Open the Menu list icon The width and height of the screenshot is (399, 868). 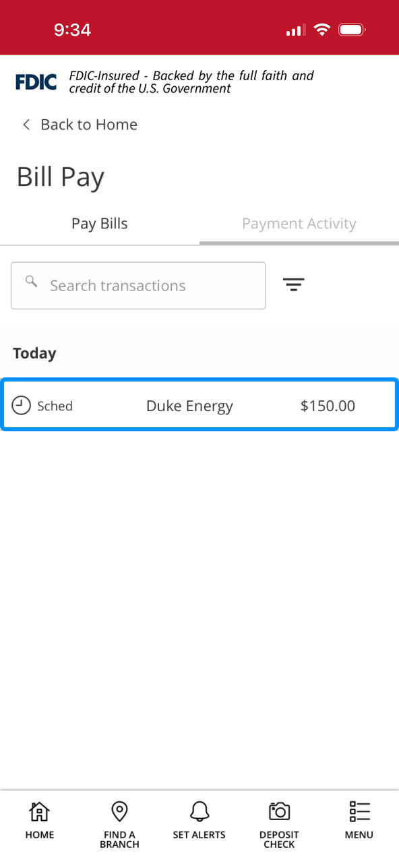pyautogui.click(x=359, y=811)
